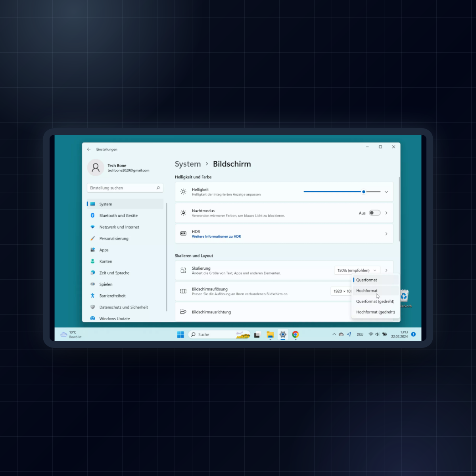Open the clock showing 13:13
This screenshot has height=476, width=476.
click(399, 334)
